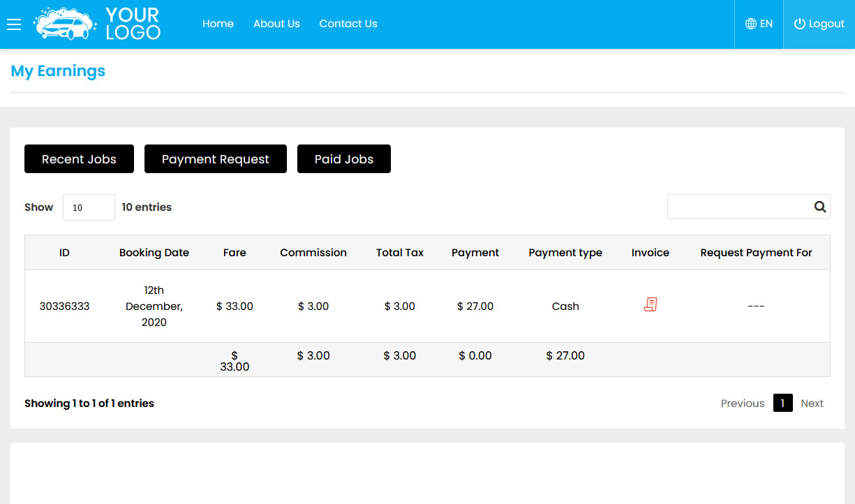Go to the Home page
This screenshot has width=855, height=504.
218,24
